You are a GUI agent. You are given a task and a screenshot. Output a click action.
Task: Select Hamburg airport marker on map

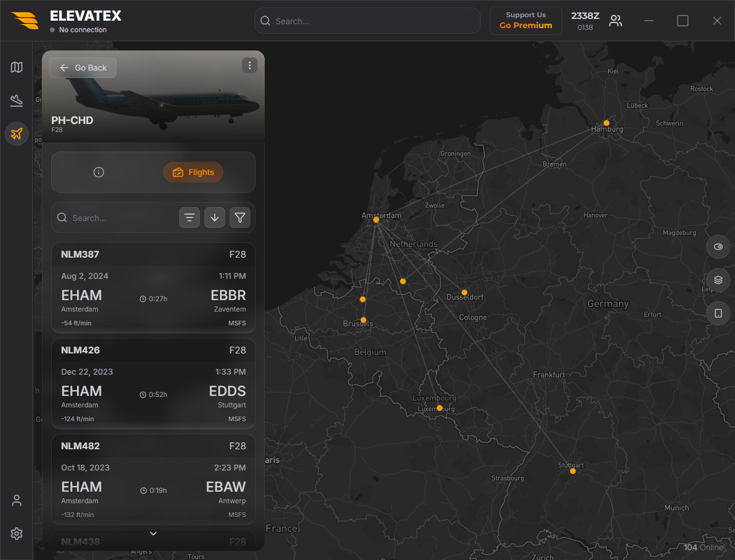606,123
